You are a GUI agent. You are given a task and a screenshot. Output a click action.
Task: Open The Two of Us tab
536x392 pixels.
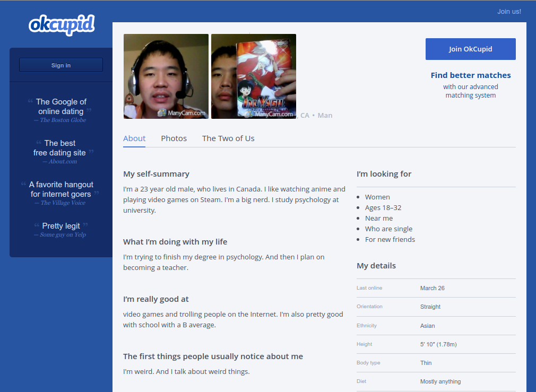pos(228,138)
